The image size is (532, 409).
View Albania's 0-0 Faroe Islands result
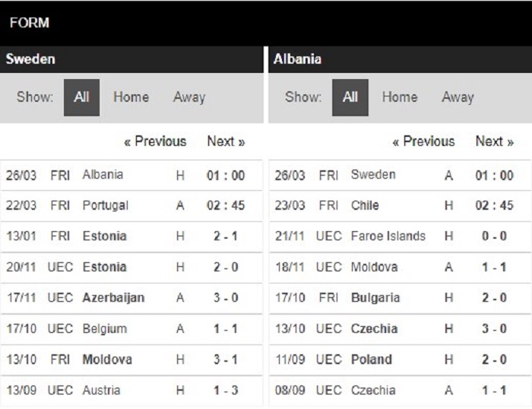[400, 236]
